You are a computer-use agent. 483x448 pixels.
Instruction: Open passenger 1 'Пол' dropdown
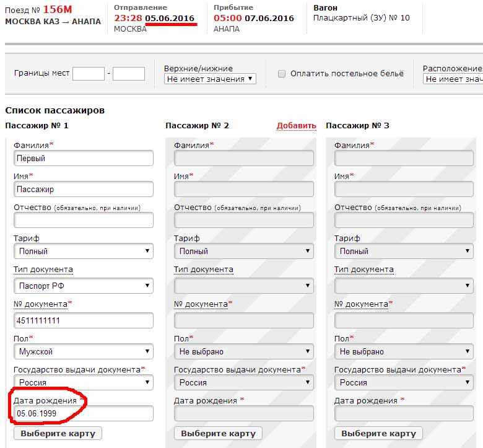coord(84,351)
